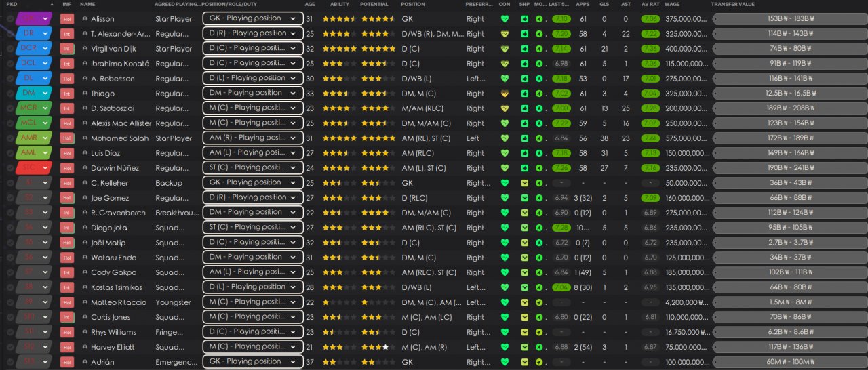The image size is (868, 370).
Task: Click Adrián's 60M - 100M value bar
Action: coord(790,362)
